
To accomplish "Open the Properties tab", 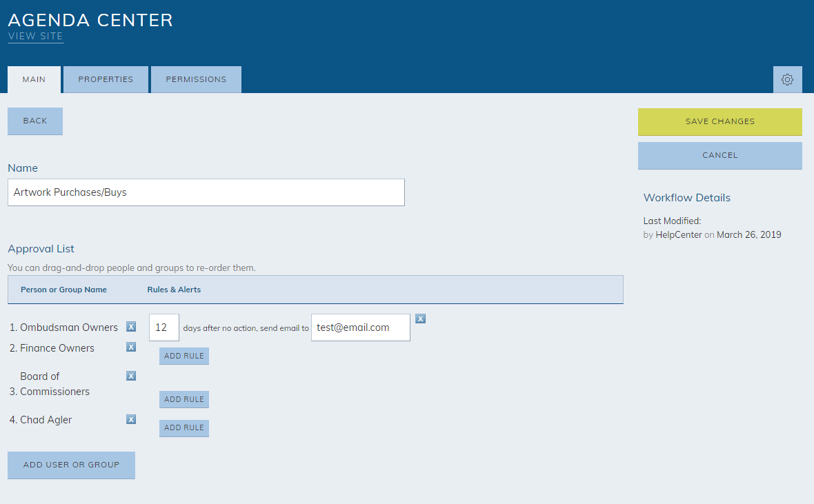I will click(x=106, y=79).
